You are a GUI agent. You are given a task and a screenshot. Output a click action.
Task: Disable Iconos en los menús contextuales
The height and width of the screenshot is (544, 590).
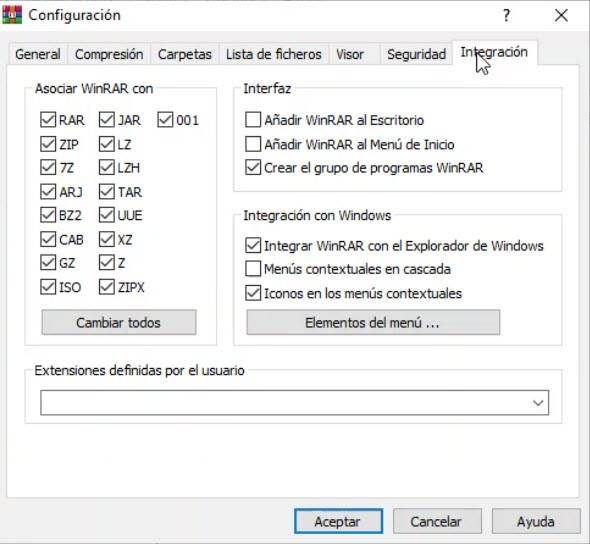pos(253,293)
